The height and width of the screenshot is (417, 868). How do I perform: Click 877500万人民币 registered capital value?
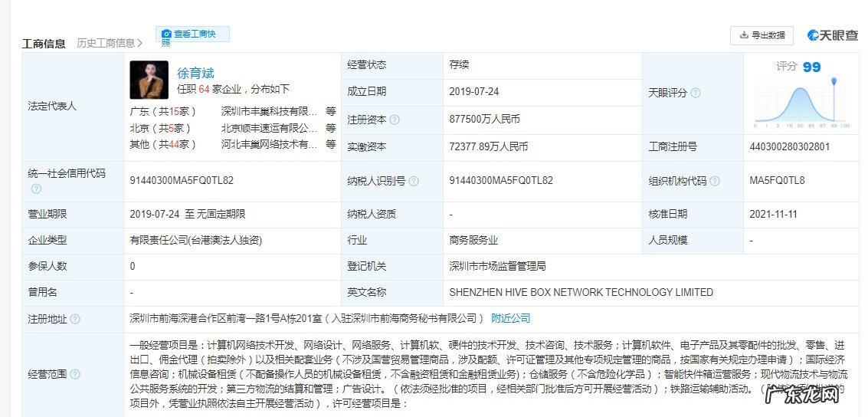(x=484, y=120)
